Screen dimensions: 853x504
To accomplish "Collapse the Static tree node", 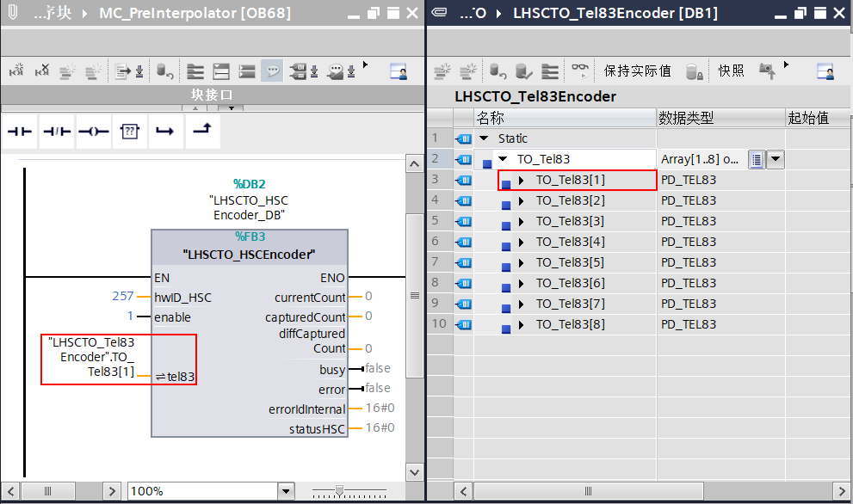I will click(484, 138).
